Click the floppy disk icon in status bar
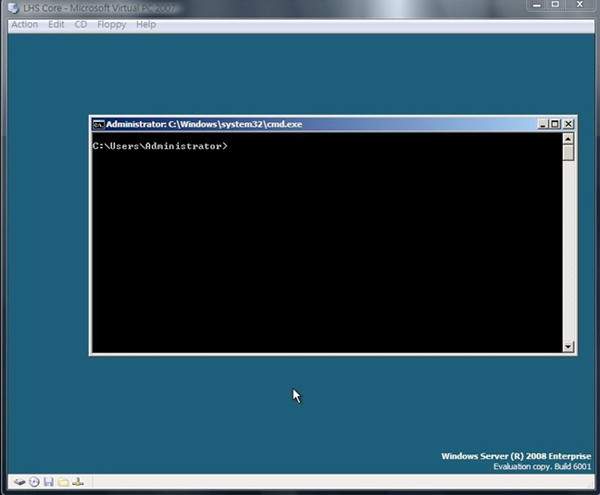The image size is (600, 495). click(x=47, y=482)
